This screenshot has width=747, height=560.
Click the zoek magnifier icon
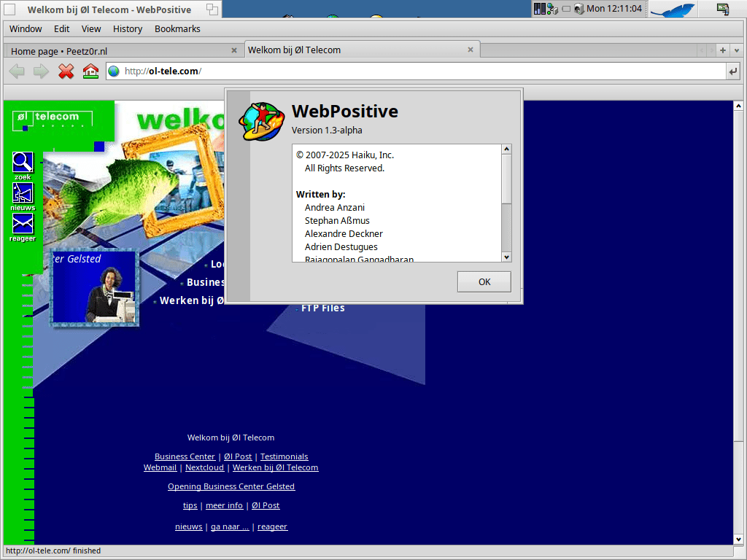[23, 162]
